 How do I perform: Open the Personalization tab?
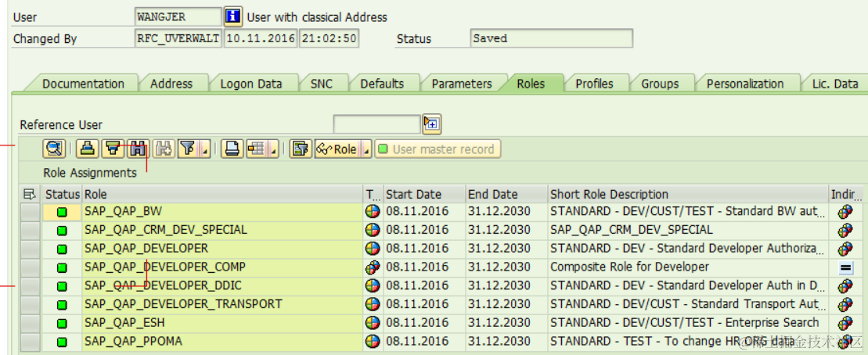coord(745,84)
